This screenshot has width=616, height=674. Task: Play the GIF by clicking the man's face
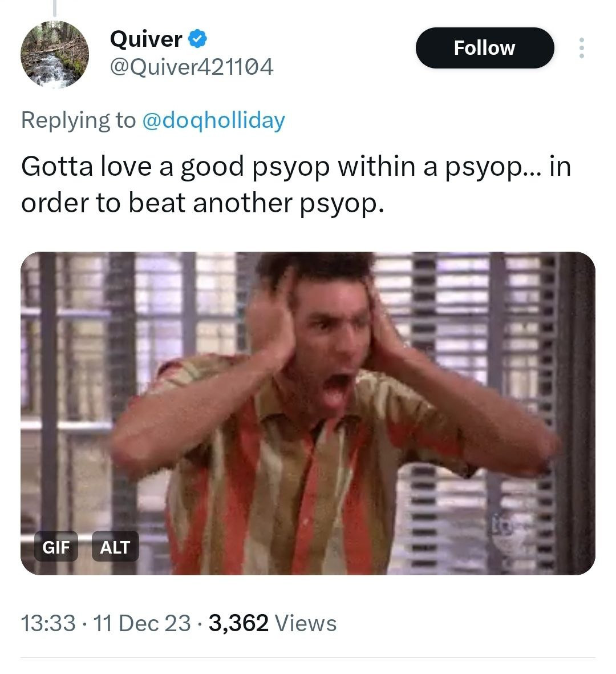331,340
